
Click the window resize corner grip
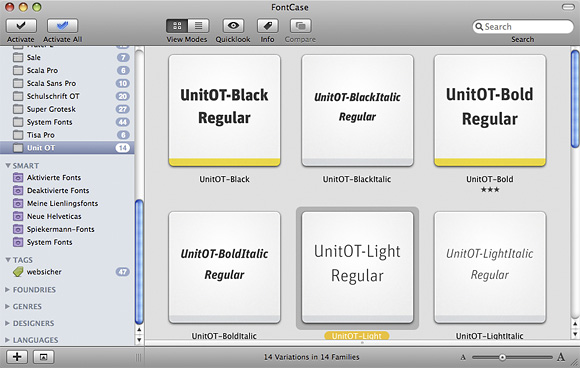575,363
